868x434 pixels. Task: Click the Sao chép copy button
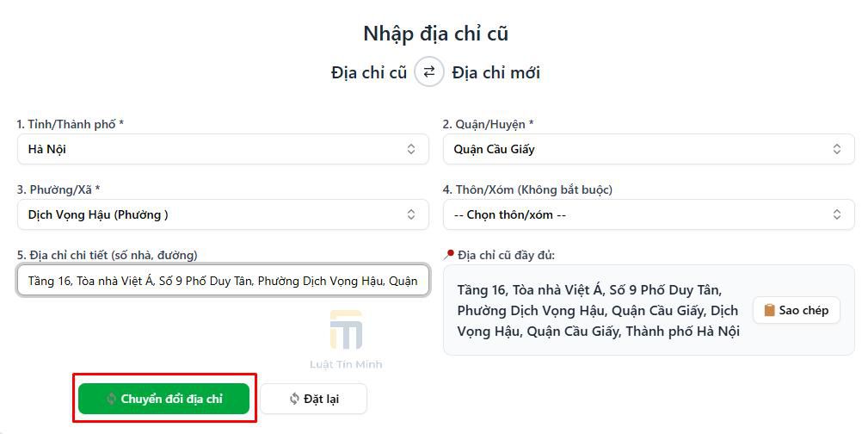click(796, 310)
